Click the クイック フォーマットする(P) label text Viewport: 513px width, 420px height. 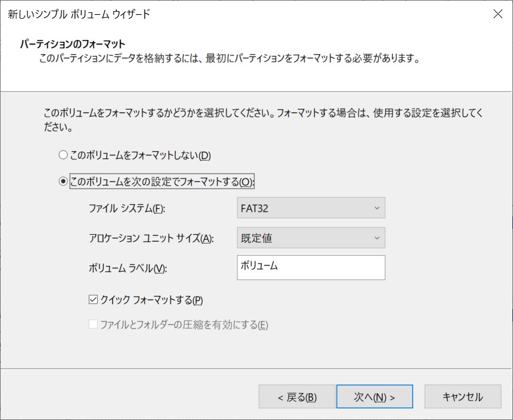[x=151, y=299]
